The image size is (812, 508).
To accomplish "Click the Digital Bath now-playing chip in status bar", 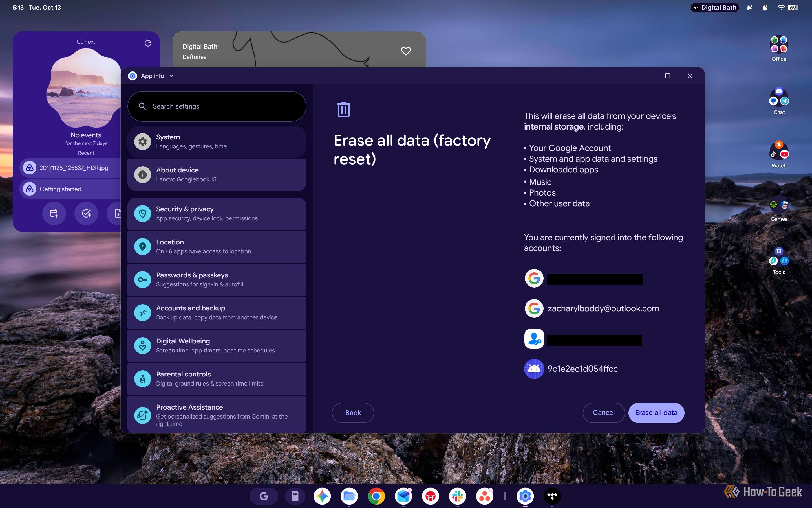I will coord(715,7).
